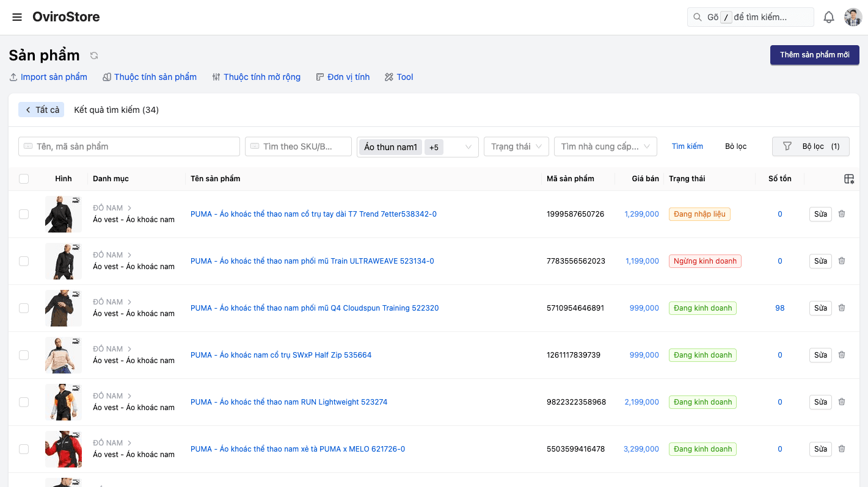Open thumbnail of RUN Lightweight jacket

pyautogui.click(x=64, y=402)
